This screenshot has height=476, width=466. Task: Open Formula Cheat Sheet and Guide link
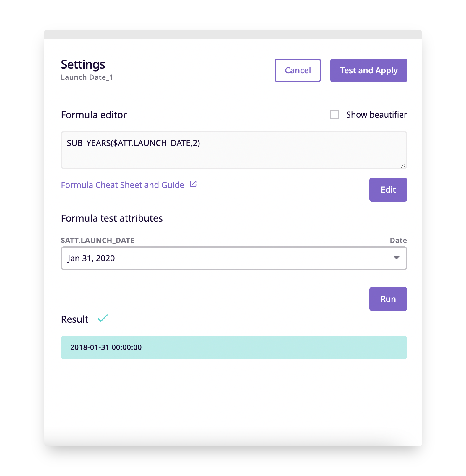pyautogui.click(x=123, y=185)
